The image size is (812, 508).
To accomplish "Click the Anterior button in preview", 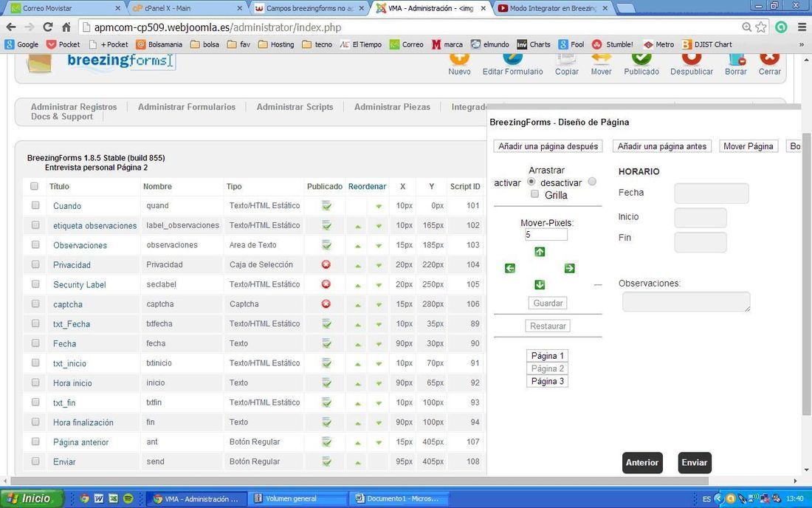I will (642, 462).
